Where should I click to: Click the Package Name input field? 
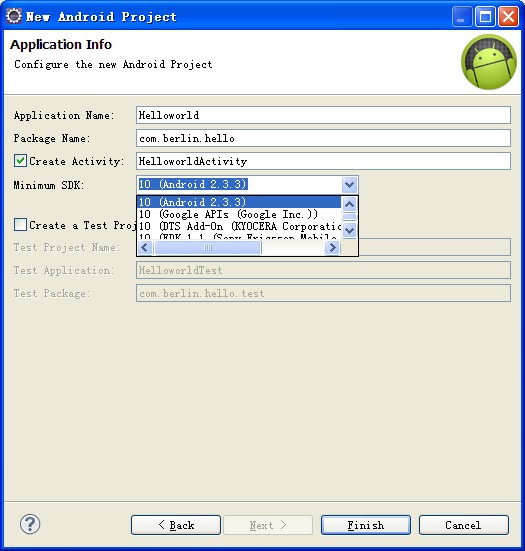(323, 138)
